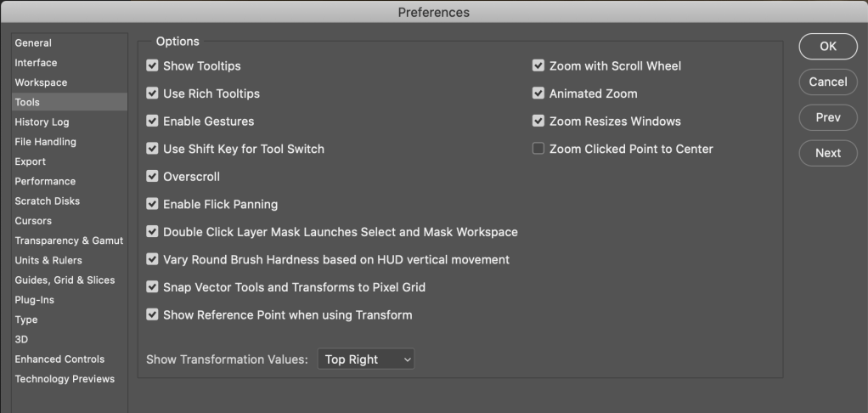Image resolution: width=868 pixels, height=413 pixels.
Task: Click the OK button
Action: point(828,47)
